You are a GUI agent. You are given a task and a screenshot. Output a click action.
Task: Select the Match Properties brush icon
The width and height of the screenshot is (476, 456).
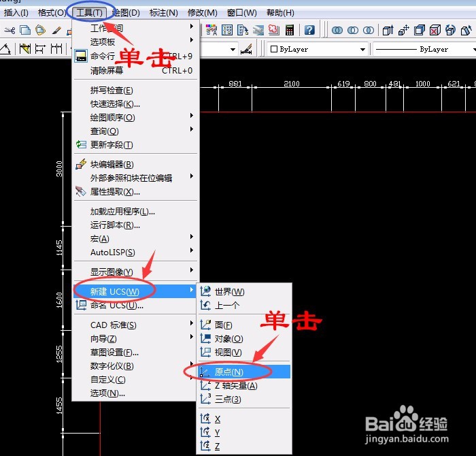coord(56,31)
